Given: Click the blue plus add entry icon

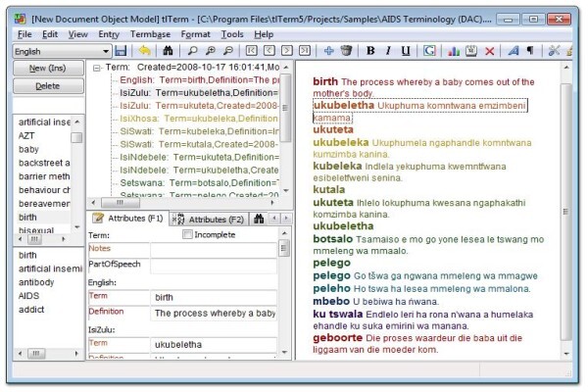Looking at the screenshot, I should pyautogui.click(x=328, y=51).
